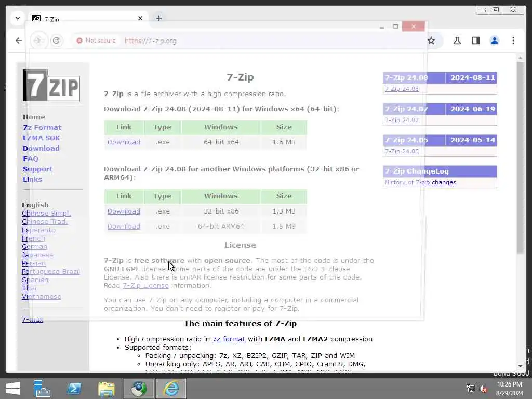Select the 7-Zip browser tab
Screen dimensions: 532x399
87,18
